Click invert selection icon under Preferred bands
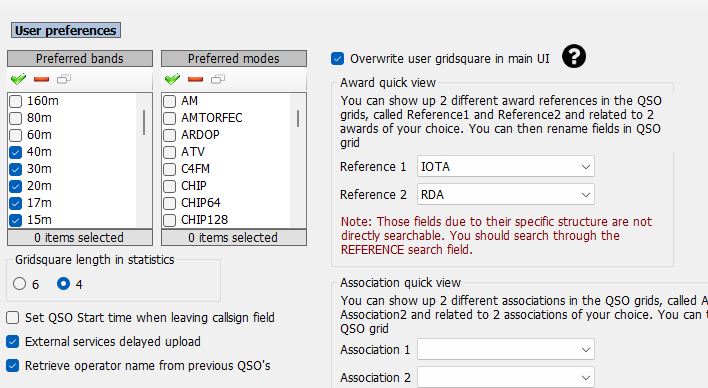This screenshot has height=388, width=708. pyautogui.click(x=64, y=79)
